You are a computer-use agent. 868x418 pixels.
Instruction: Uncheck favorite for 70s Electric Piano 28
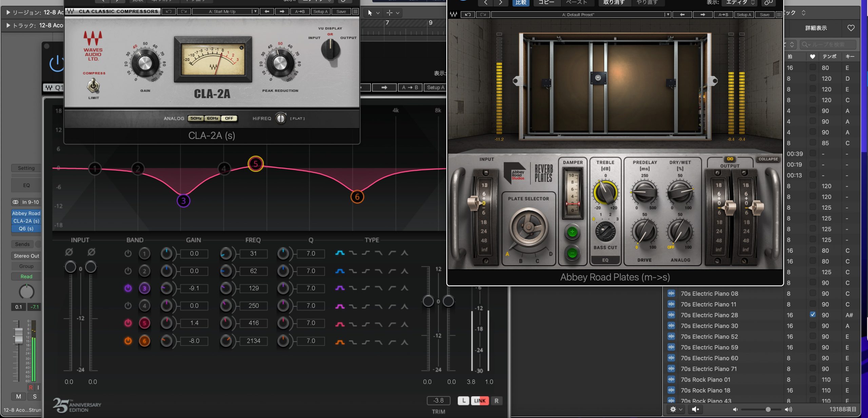pos(813,315)
